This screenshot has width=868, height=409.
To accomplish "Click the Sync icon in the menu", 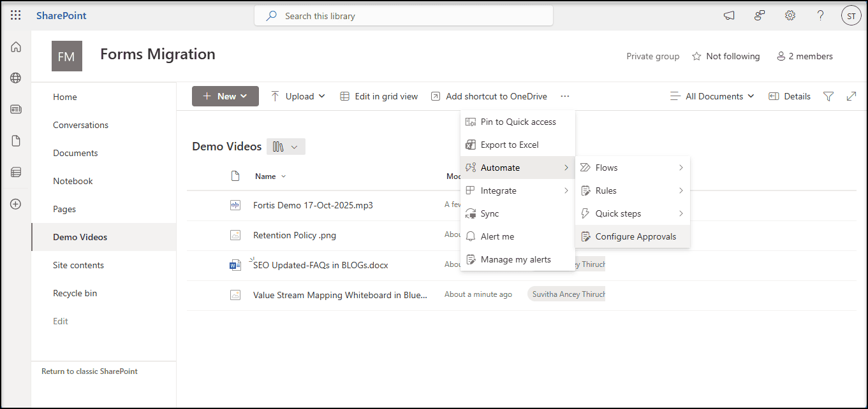I will pos(470,213).
